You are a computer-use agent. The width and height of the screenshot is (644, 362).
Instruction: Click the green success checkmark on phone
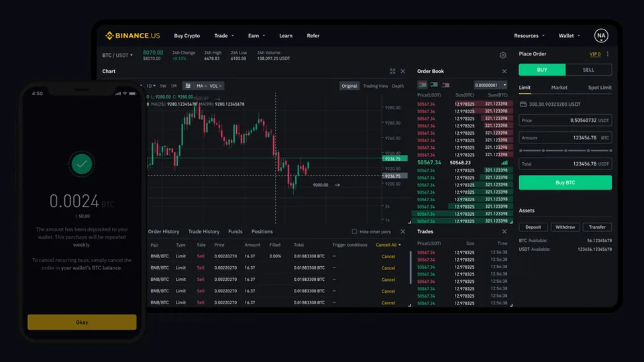point(82,164)
